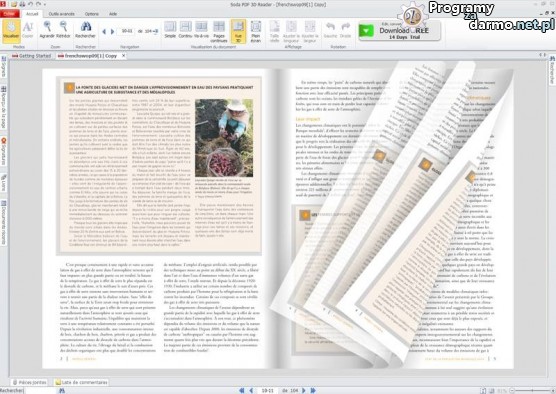This screenshot has height=394, width=556.
Task: Jump to last page in status bar
Action: pyautogui.click(x=313, y=390)
